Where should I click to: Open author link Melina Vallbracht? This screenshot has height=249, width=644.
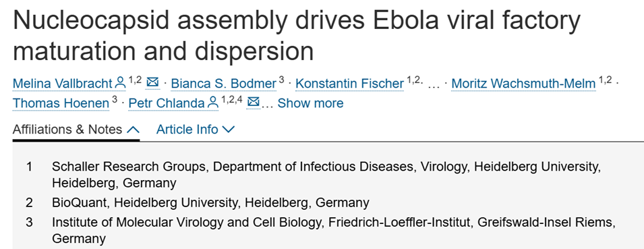coord(63,84)
